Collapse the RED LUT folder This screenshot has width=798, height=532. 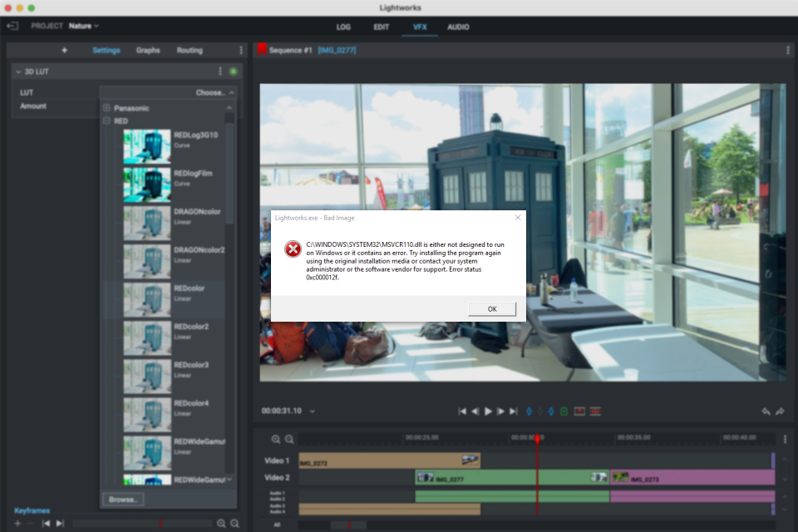coord(106,121)
